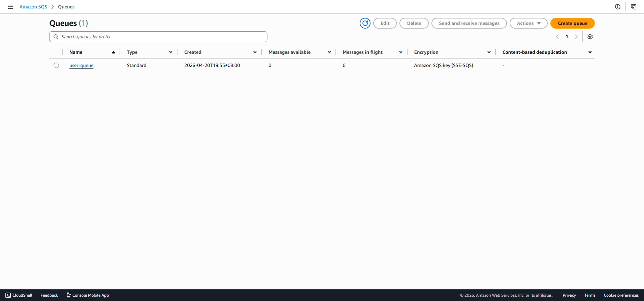Focus the Search queues by prefix field
Screen dimensions: 644x301
[158, 37]
